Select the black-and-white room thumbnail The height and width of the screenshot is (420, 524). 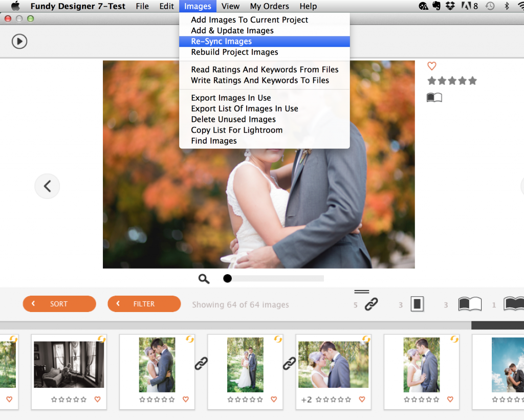(69, 365)
